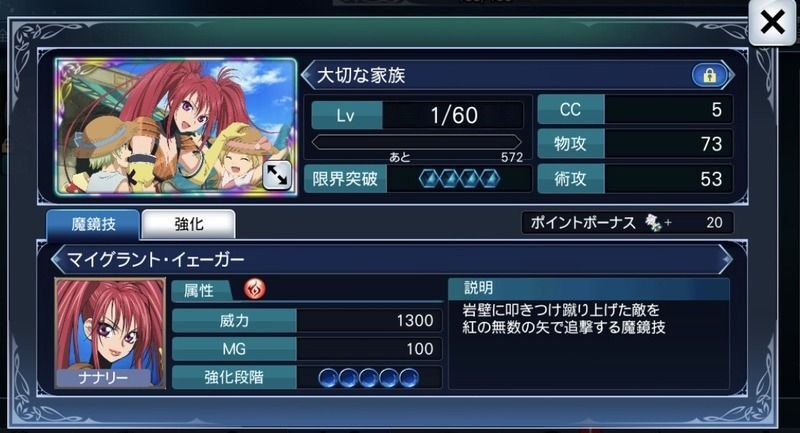Show next mirrage arte via right arrow

tap(725, 260)
